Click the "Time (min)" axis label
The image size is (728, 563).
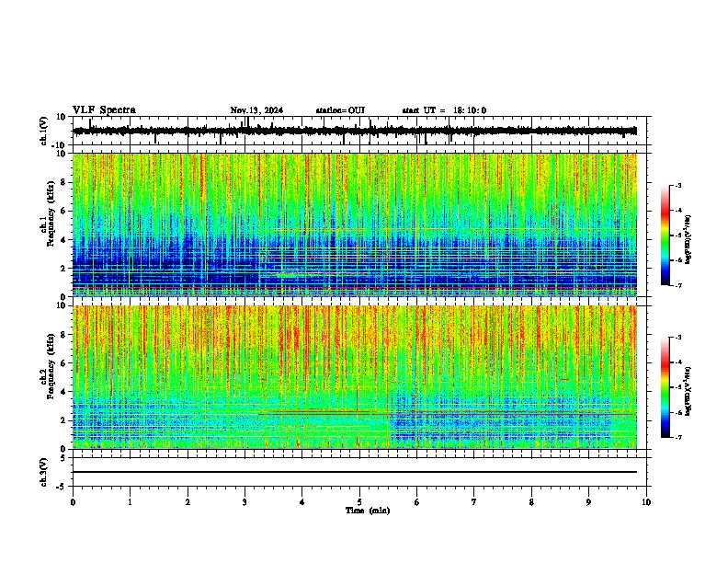[368, 511]
